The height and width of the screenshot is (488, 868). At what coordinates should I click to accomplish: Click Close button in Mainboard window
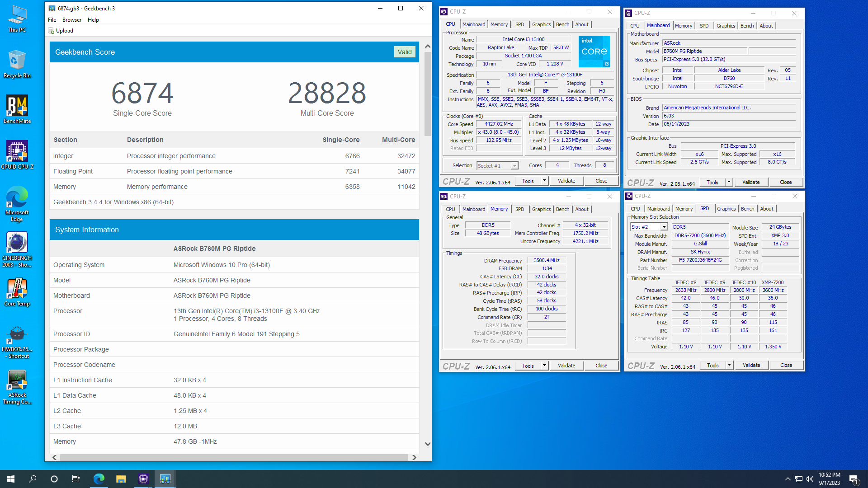click(785, 182)
